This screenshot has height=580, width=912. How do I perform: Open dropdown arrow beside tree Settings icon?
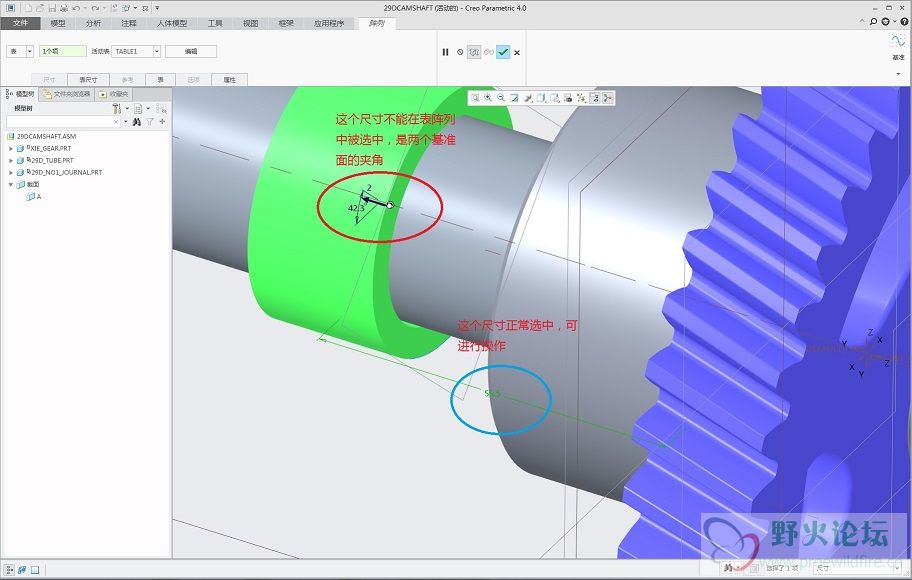click(x=127, y=109)
